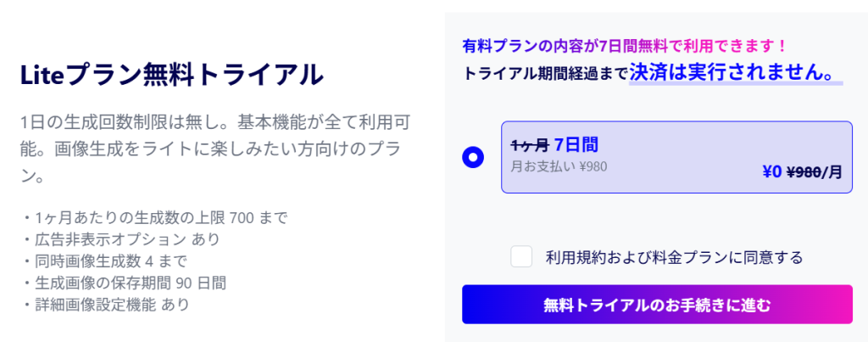Check the 利用規約および料金プランに同意する checkbox
This screenshot has width=868, height=342.
coord(521,256)
